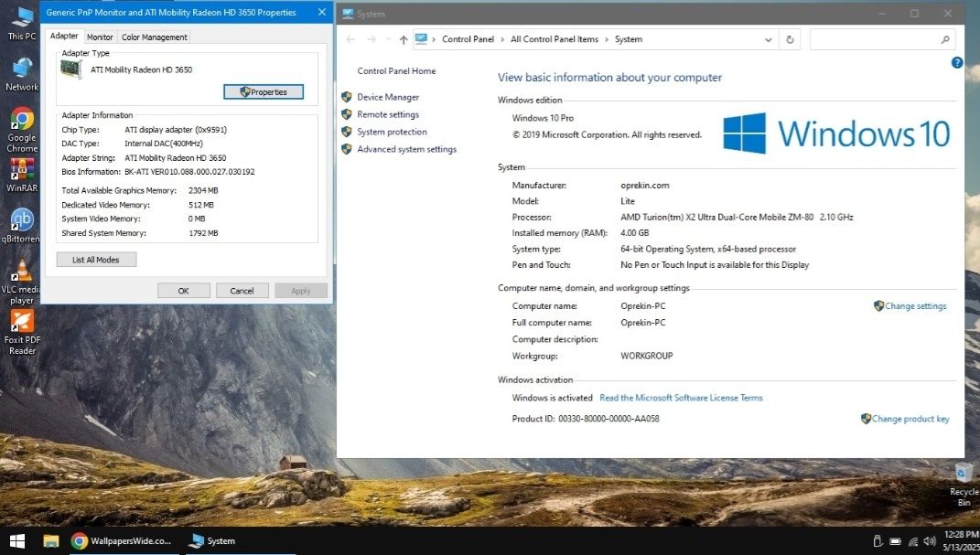The width and height of the screenshot is (980, 555).
Task: Click the Control Panel breadcrumb
Action: tap(468, 38)
